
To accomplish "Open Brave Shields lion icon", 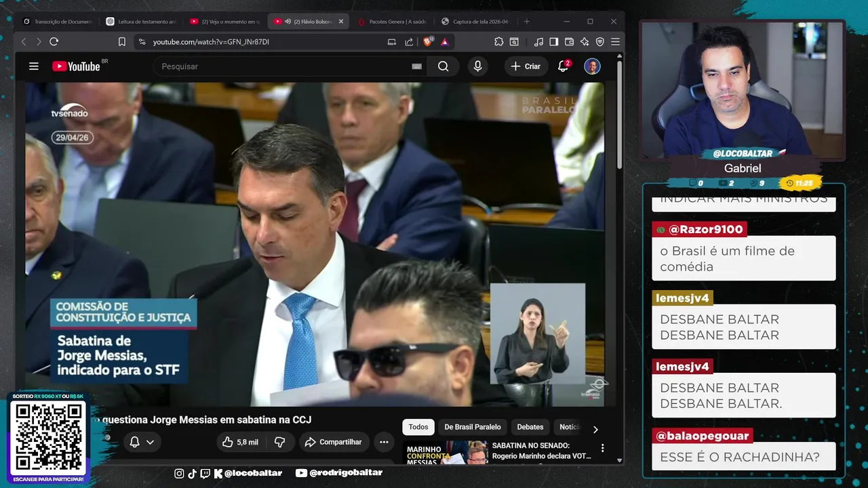I will [x=428, y=42].
